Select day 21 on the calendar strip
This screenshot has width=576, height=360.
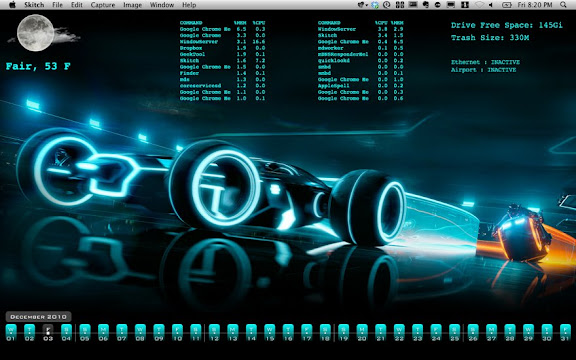coord(381,333)
